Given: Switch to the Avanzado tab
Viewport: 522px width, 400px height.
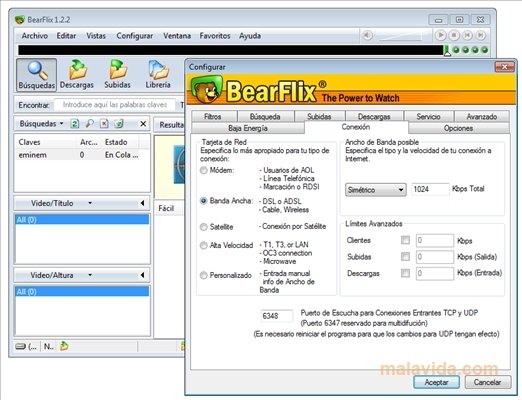Looking at the screenshot, I should tap(482, 117).
